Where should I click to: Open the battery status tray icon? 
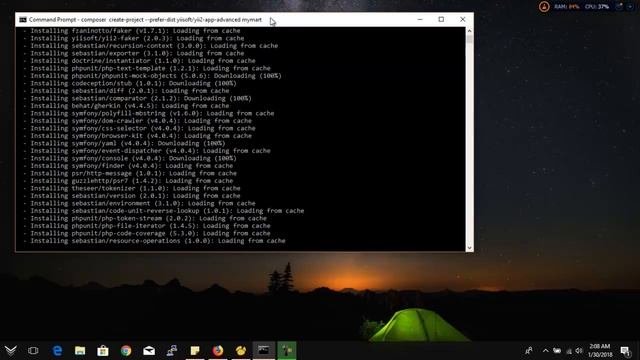557,351
